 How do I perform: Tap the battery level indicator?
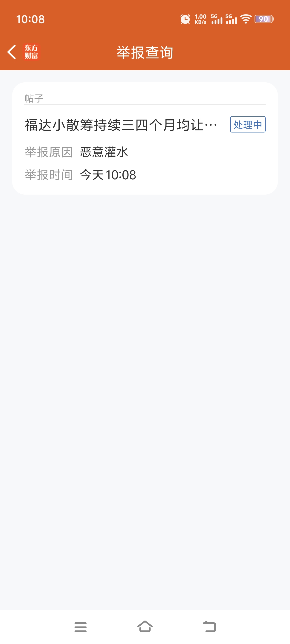tap(264, 19)
